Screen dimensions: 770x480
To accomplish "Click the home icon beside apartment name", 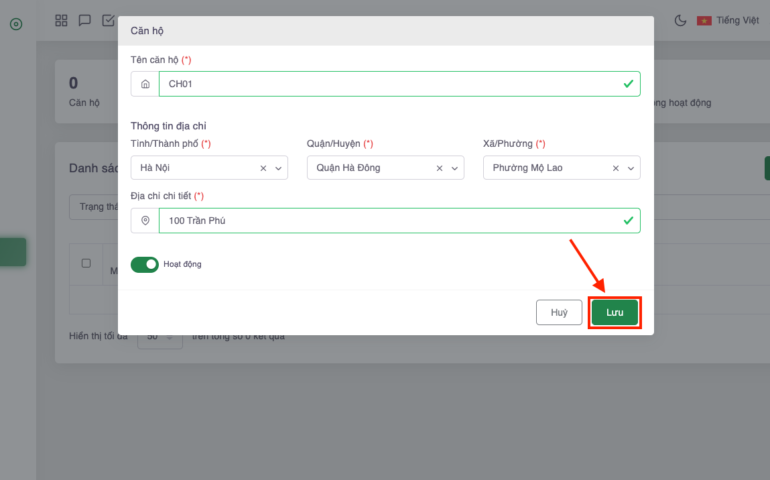I will [145, 84].
